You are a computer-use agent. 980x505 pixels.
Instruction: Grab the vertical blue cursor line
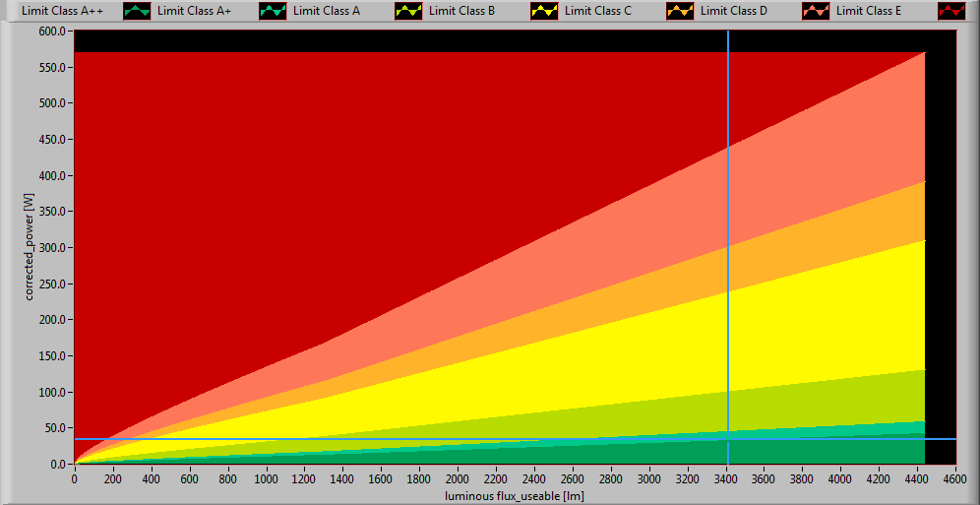pyautogui.click(x=728, y=197)
